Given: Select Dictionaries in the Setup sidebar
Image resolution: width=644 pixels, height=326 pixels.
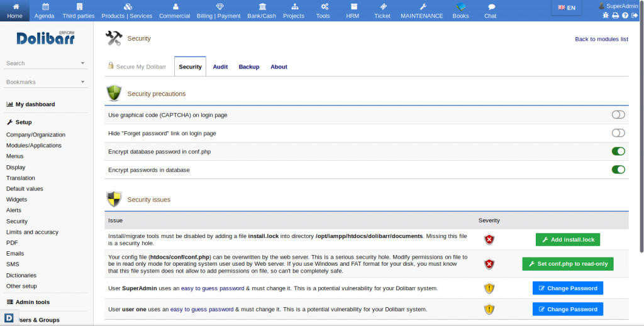Looking at the screenshot, I should 21,275.
